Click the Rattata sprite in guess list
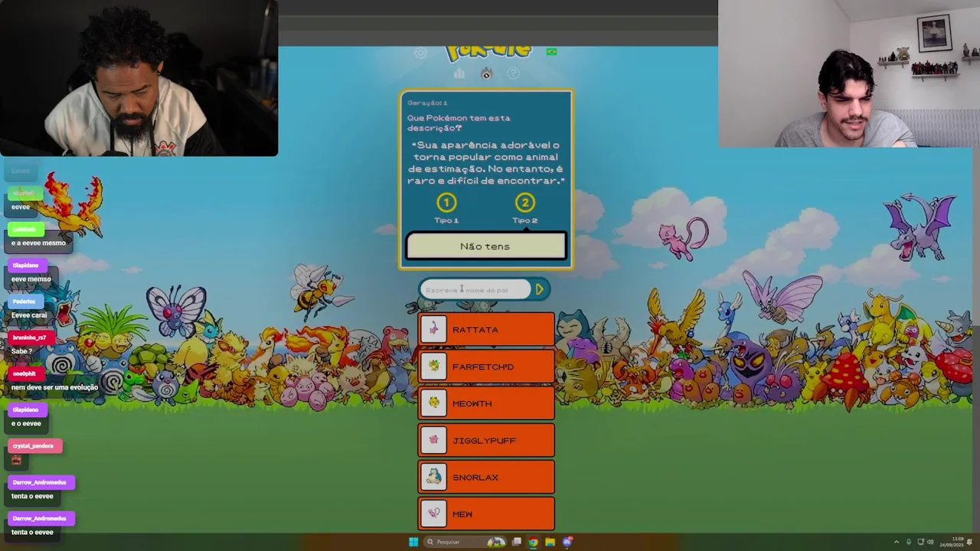The width and height of the screenshot is (980, 551). (x=434, y=330)
